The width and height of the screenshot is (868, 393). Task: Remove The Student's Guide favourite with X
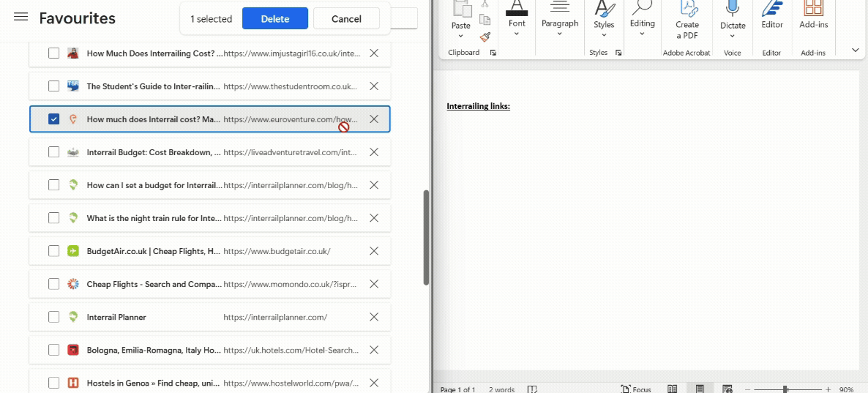click(374, 86)
